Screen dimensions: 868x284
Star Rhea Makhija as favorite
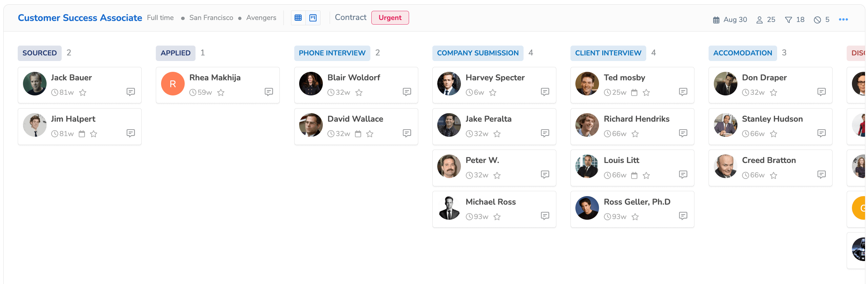221,92
